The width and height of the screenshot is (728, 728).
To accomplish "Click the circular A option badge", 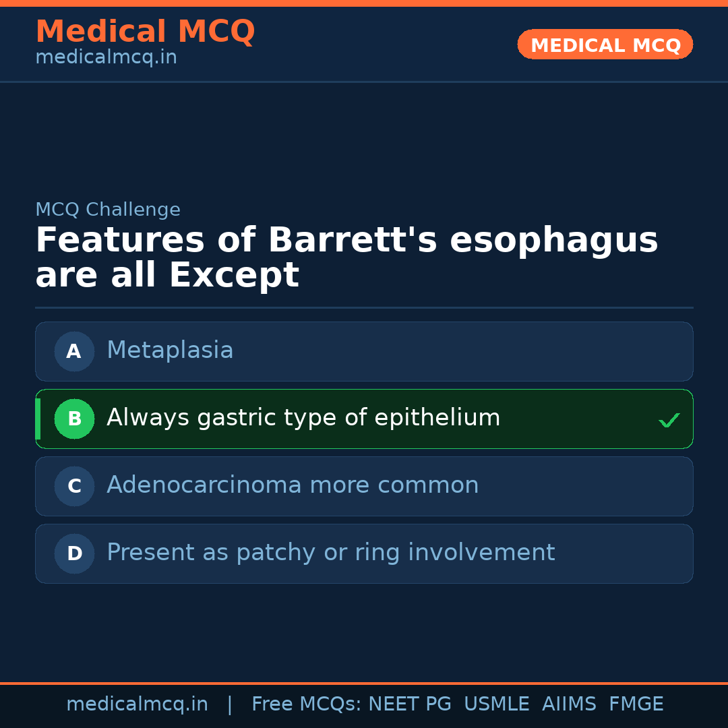I will coord(74,351).
